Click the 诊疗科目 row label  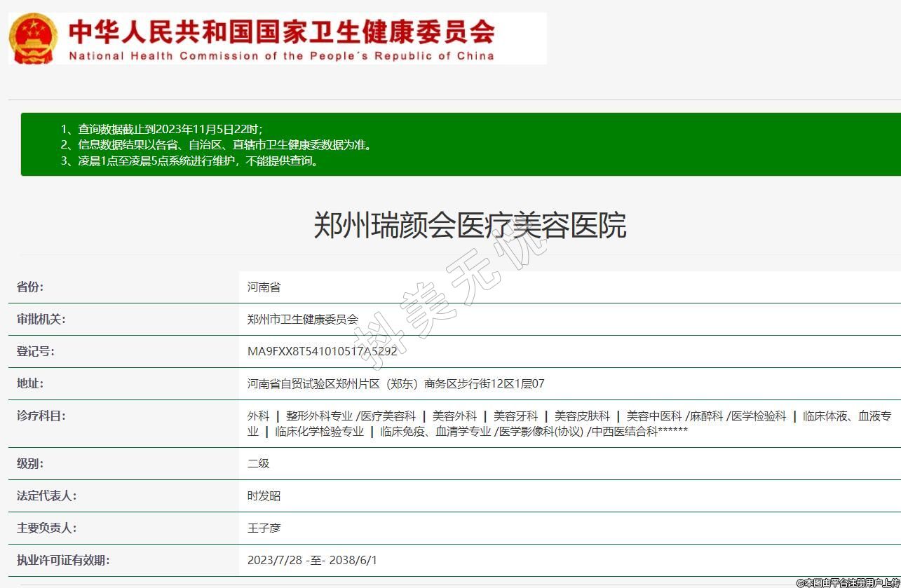tap(41, 416)
